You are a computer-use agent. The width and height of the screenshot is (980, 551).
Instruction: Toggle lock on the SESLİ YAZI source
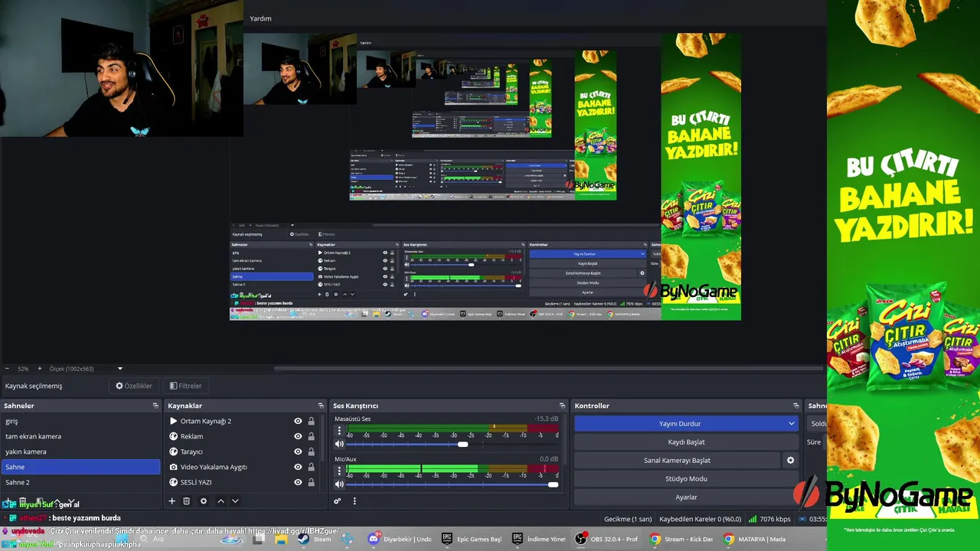[x=311, y=482]
